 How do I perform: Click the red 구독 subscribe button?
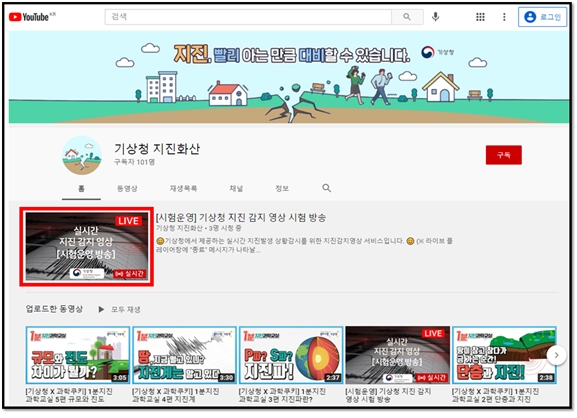(503, 155)
